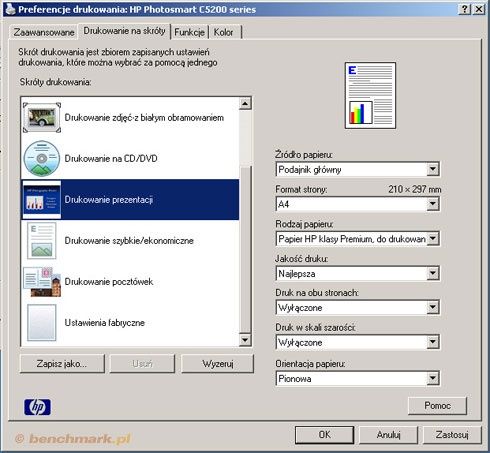The width and height of the screenshot is (490, 453).
Task: Close the print preferences dialog
Action: [x=479, y=9]
